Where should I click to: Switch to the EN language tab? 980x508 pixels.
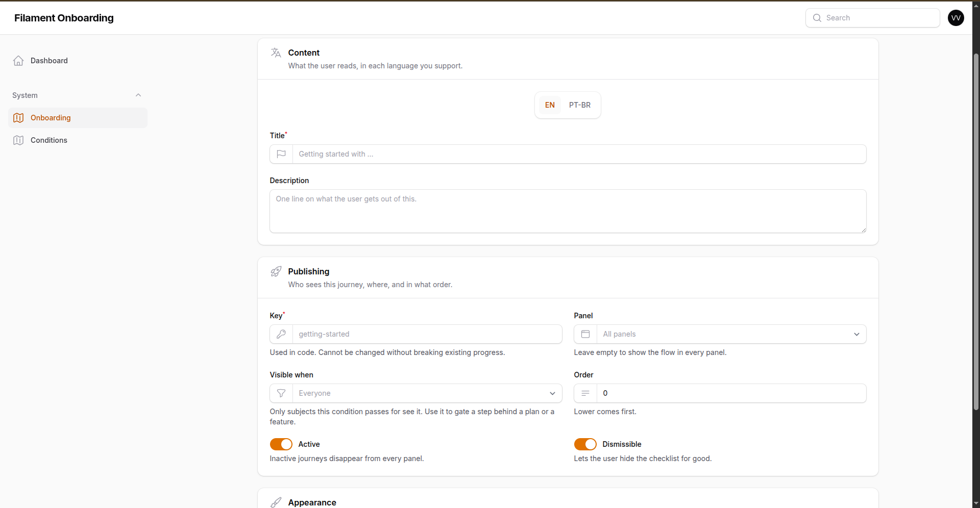550,105
